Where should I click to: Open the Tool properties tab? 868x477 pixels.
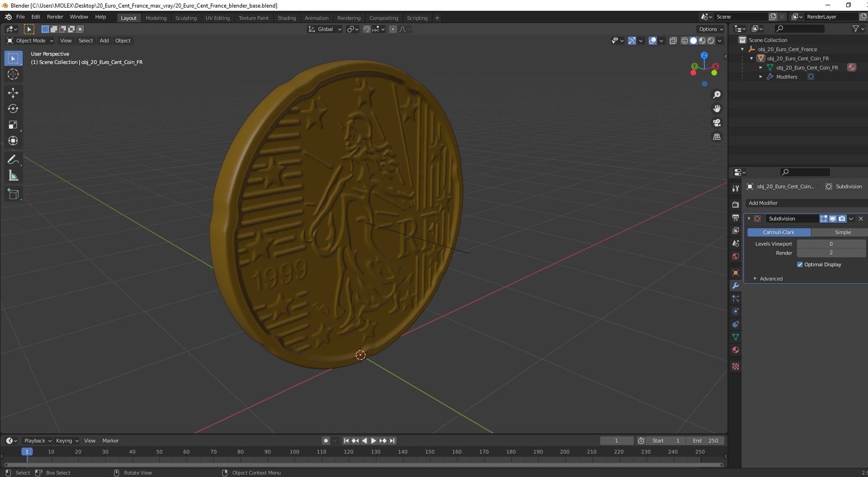pos(736,189)
